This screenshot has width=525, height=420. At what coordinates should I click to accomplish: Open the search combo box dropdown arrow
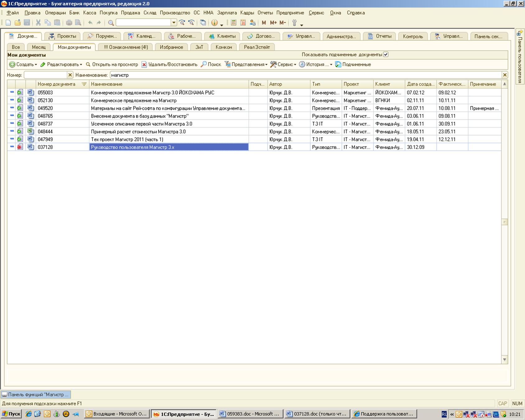(x=174, y=22)
